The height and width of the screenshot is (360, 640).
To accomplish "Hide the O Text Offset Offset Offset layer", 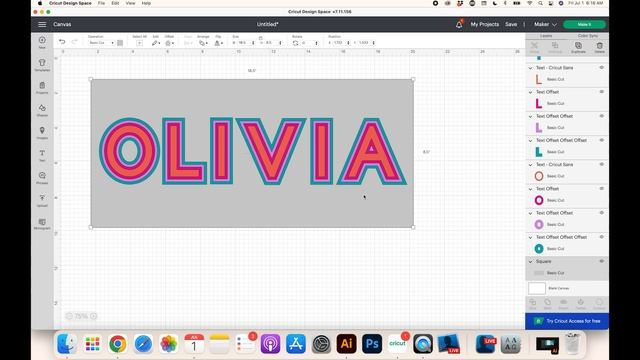I will click(602, 237).
